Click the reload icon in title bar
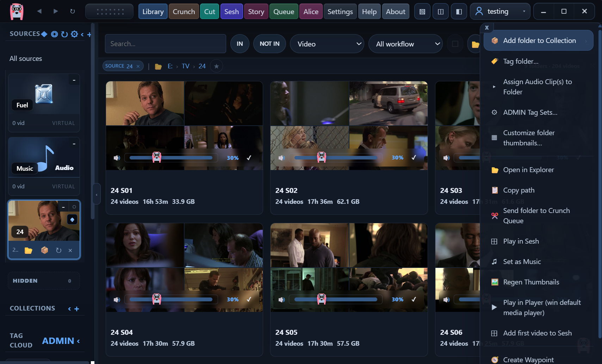602x364 pixels. 72,11
